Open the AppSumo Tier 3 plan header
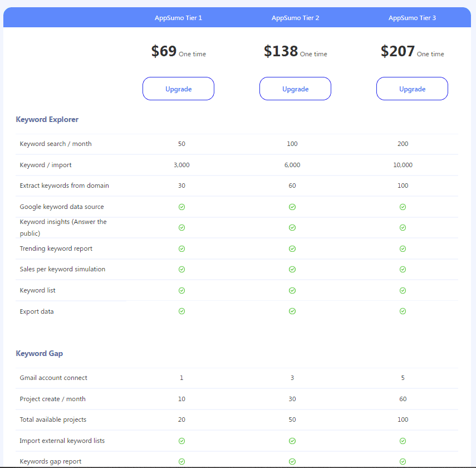The image size is (476, 468). click(412, 17)
